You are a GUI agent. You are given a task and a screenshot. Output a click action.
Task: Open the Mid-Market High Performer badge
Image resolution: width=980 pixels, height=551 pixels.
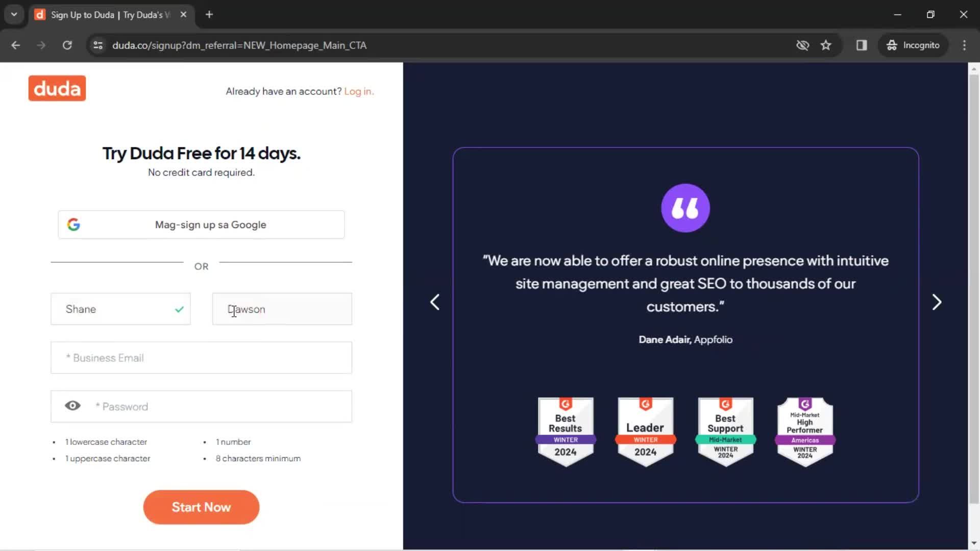805,432
